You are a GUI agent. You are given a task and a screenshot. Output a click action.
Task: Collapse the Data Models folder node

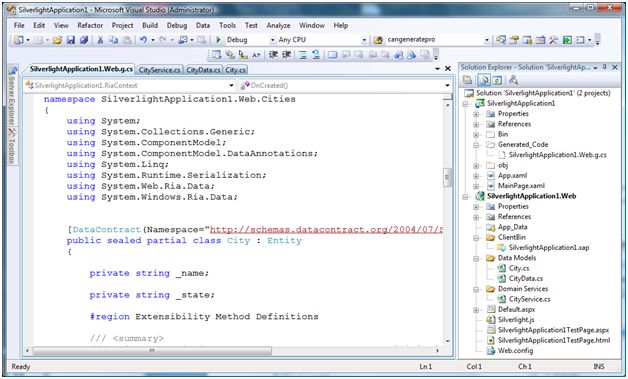476,258
